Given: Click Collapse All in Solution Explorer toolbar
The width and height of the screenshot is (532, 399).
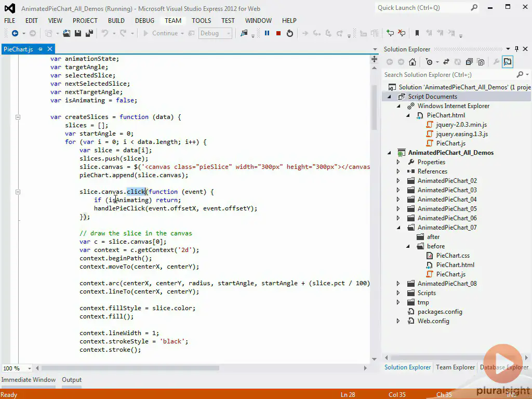Looking at the screenshot, I should (x=469, y=62).
